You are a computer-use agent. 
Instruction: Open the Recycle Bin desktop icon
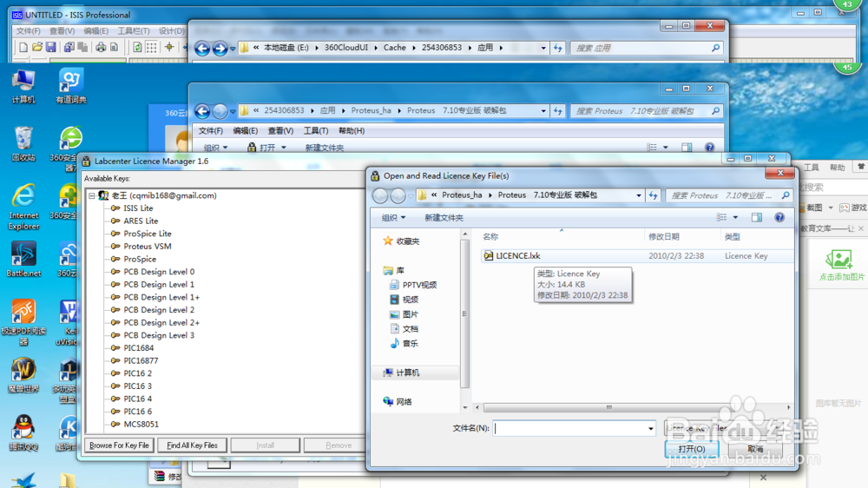tap(23, 144)
